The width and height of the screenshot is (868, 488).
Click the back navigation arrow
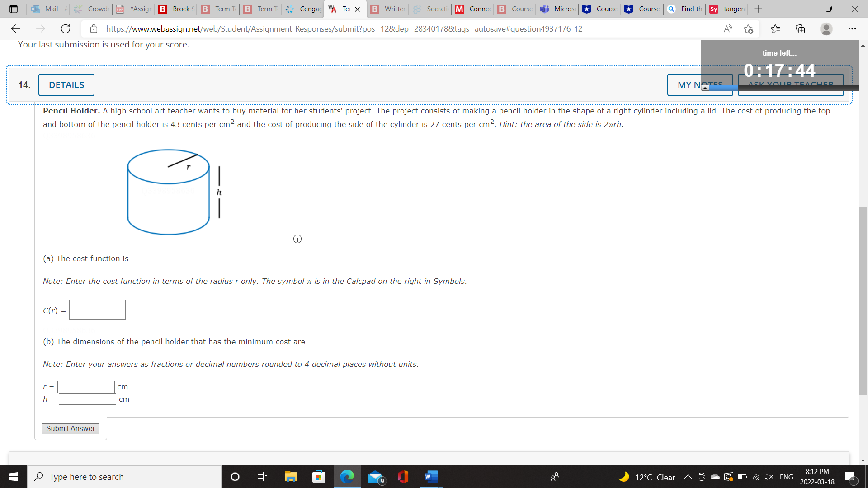pos(16,28)
